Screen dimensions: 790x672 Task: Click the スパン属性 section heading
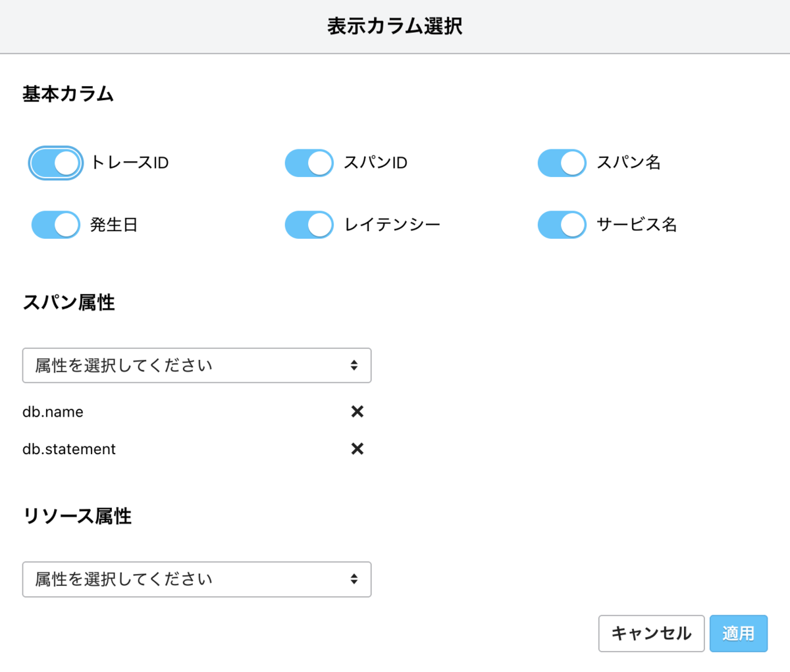point(68,303)
